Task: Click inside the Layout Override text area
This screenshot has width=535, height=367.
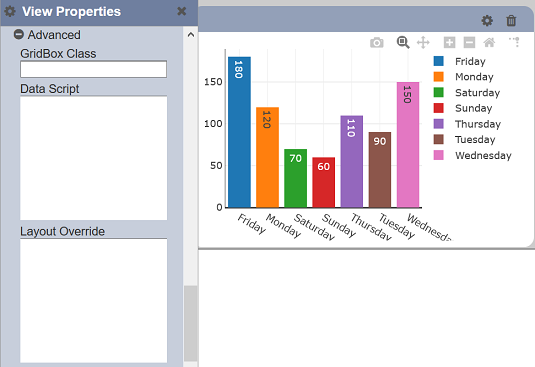Action: pos(93,300)
